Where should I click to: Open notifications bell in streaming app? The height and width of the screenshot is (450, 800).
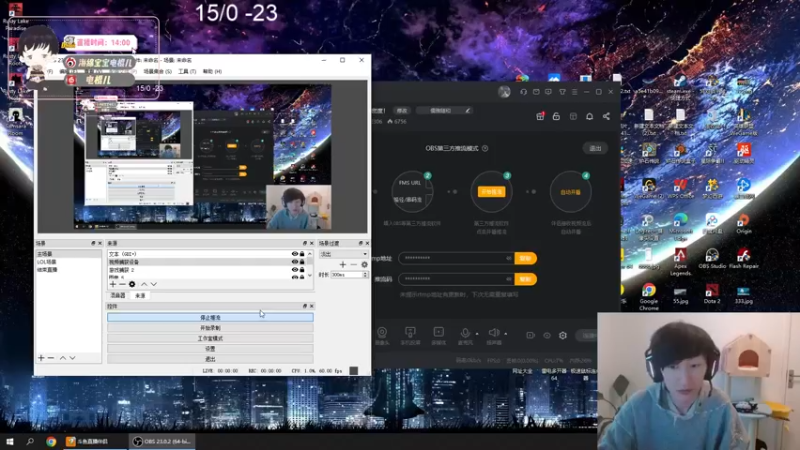[589, 116]
